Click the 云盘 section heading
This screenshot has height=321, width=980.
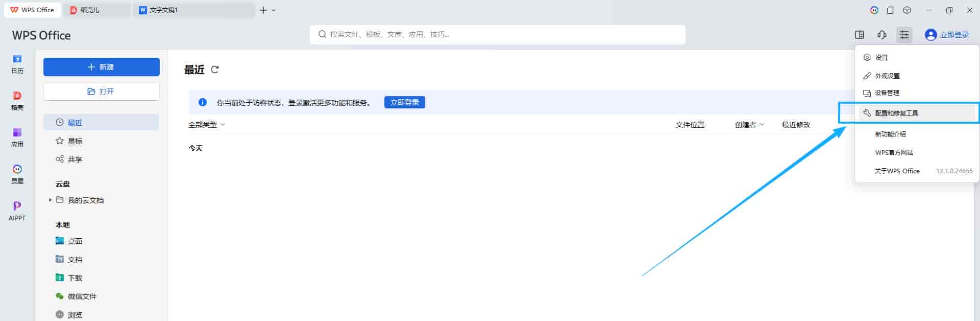coord(63,184)
